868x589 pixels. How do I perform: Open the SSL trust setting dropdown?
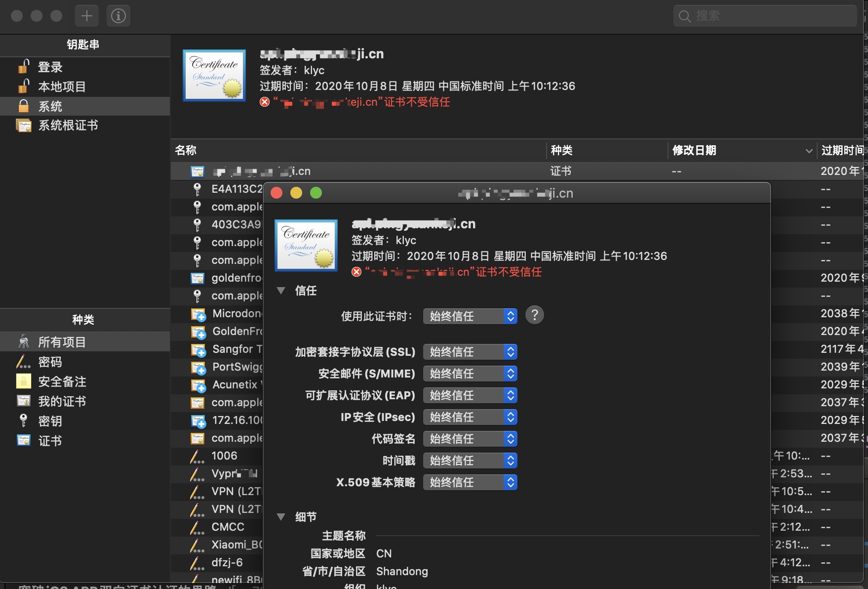coord(470,352)
